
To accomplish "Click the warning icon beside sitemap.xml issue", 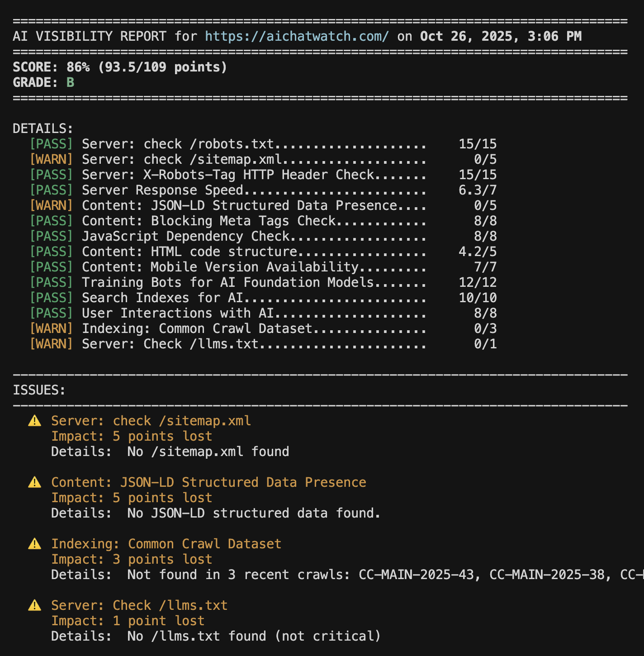I will click(35, 421).
